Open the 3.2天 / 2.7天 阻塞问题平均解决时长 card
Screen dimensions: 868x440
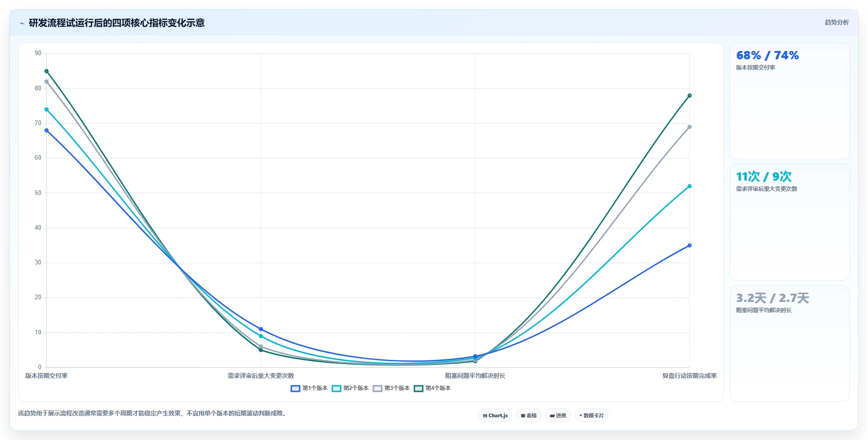789,344
